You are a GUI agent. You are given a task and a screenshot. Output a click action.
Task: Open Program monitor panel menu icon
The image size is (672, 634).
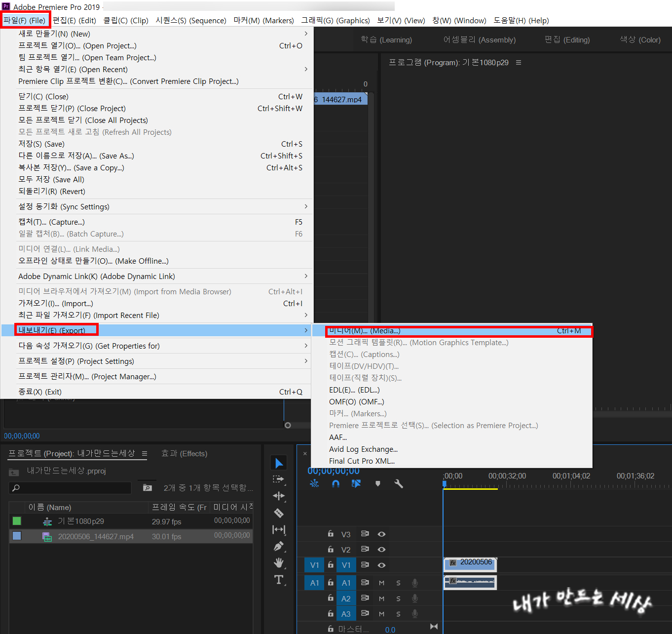[x=519, y=62]
